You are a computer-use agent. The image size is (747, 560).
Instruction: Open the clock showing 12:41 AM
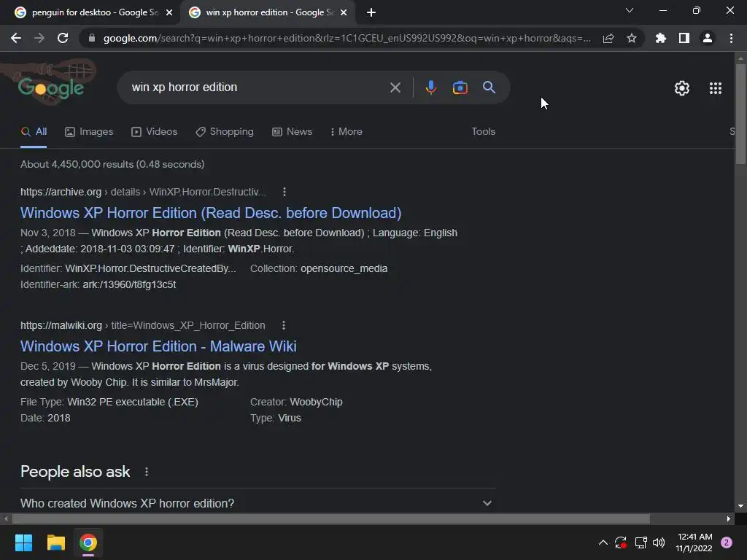(694, 542)
